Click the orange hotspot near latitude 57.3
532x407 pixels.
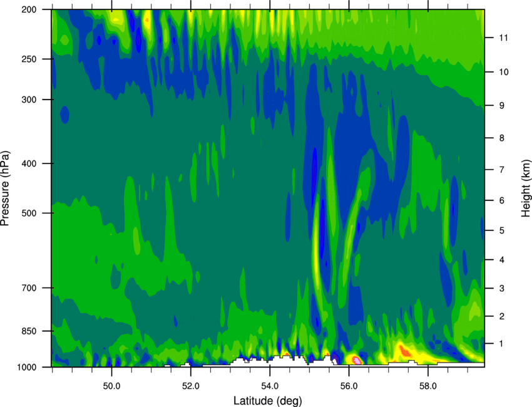coord(405,351)
